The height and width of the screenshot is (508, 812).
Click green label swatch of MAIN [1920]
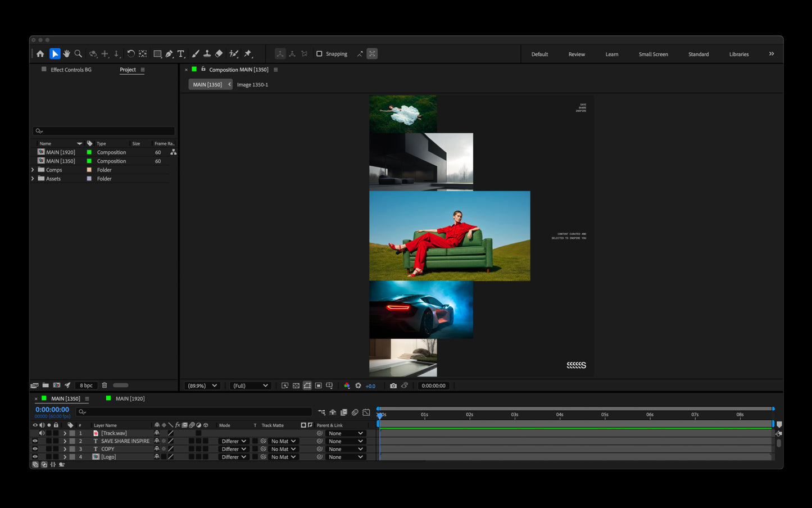tap(89, 152)
